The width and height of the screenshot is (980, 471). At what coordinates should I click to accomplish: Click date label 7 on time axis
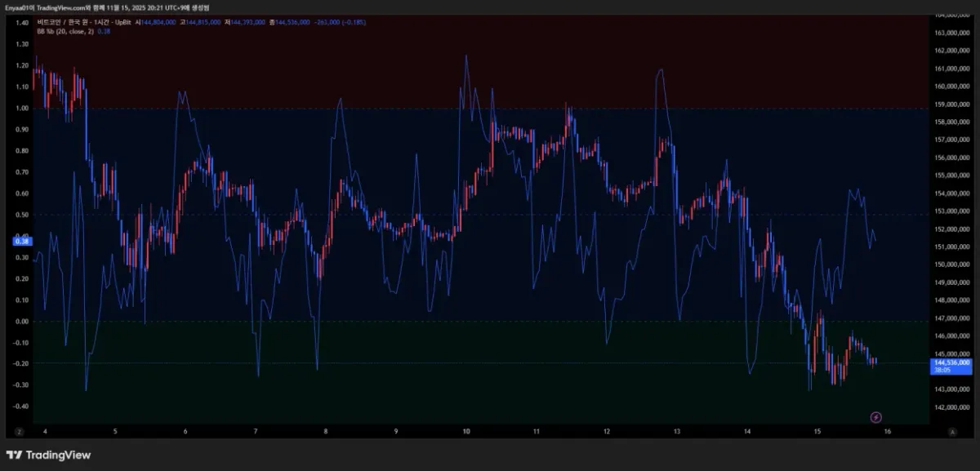[256, 430]
